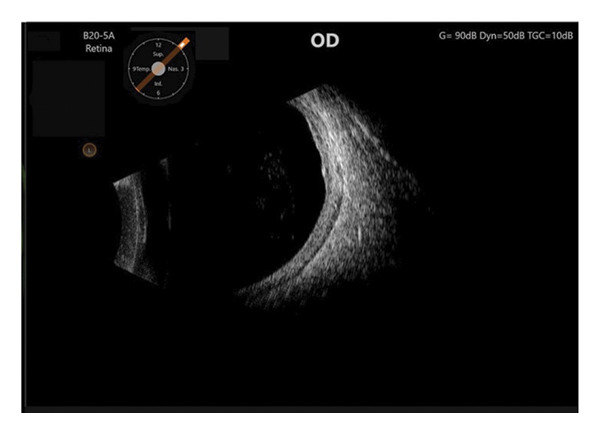Click the G= 90dB gain value

coord(457,36)
